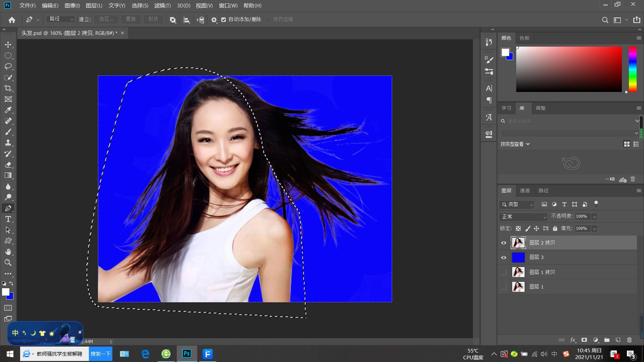Image resolution: width=644 pixels, height=362 pixels.
Task: Click the rainbow hue slider strip
Action: [633, 69]
